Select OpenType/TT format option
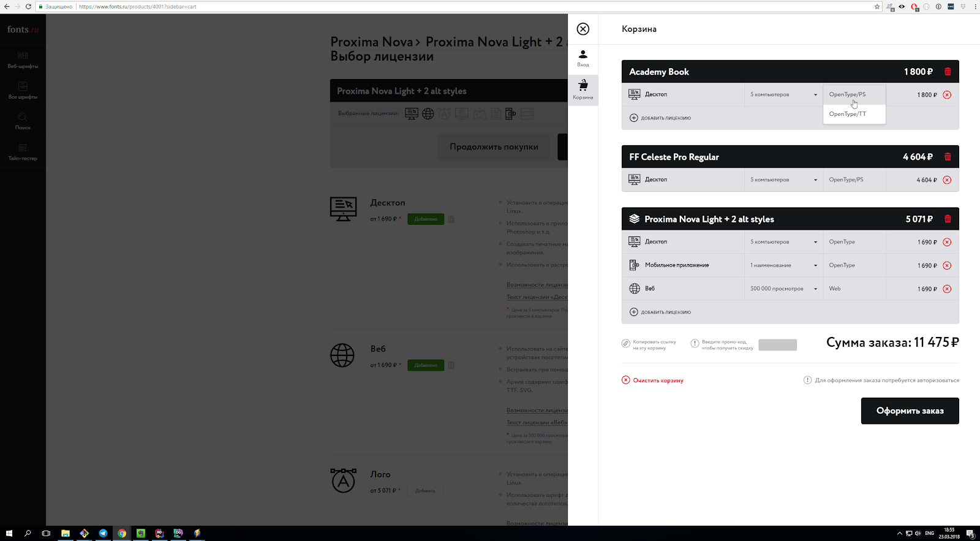 coord(848,114)
